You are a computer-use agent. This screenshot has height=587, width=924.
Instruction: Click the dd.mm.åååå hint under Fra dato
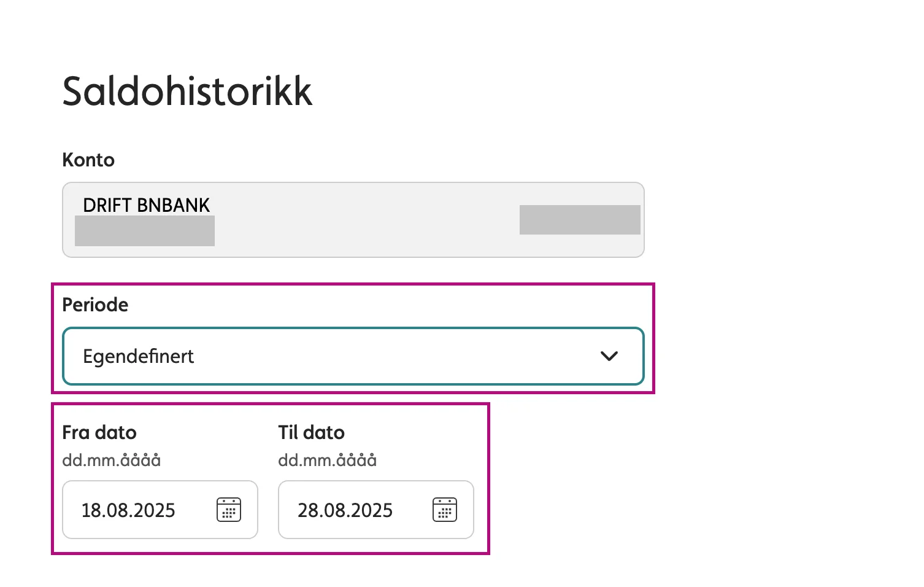point(111,460)
